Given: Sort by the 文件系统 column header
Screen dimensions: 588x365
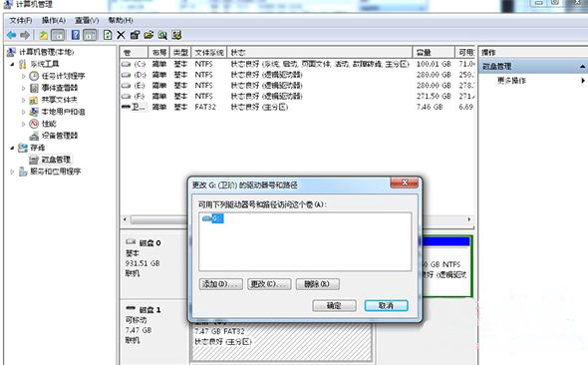Looking at the screenshot, I should click(x=209, y=53).
